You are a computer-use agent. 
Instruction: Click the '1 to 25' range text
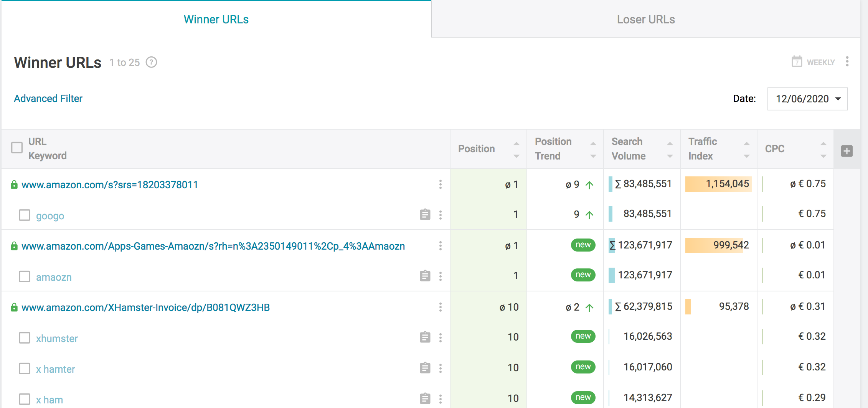click(125, 63)
